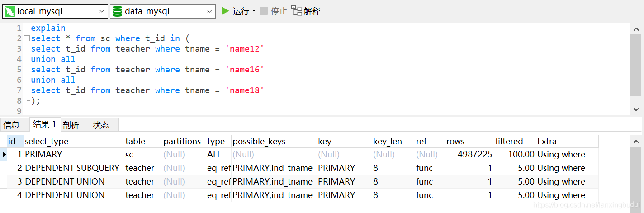This screenshot has width=644, height=213.
Task: Click the rows column header
Action: pyautogui.click(x=469, y=141)
